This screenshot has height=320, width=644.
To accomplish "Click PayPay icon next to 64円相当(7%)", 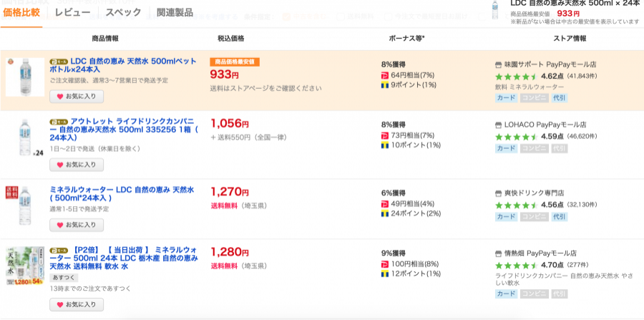I will pos(385,75).
